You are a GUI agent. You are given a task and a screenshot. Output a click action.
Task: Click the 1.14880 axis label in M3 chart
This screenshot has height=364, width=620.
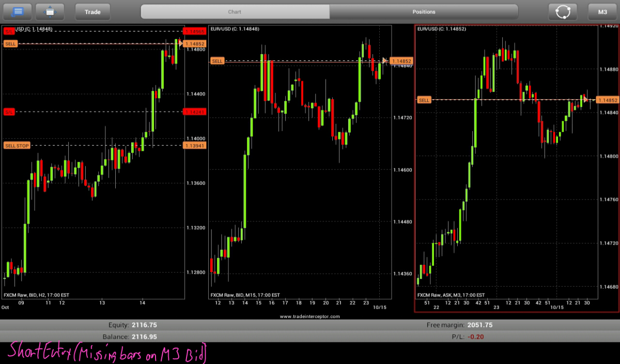[608, 69]
